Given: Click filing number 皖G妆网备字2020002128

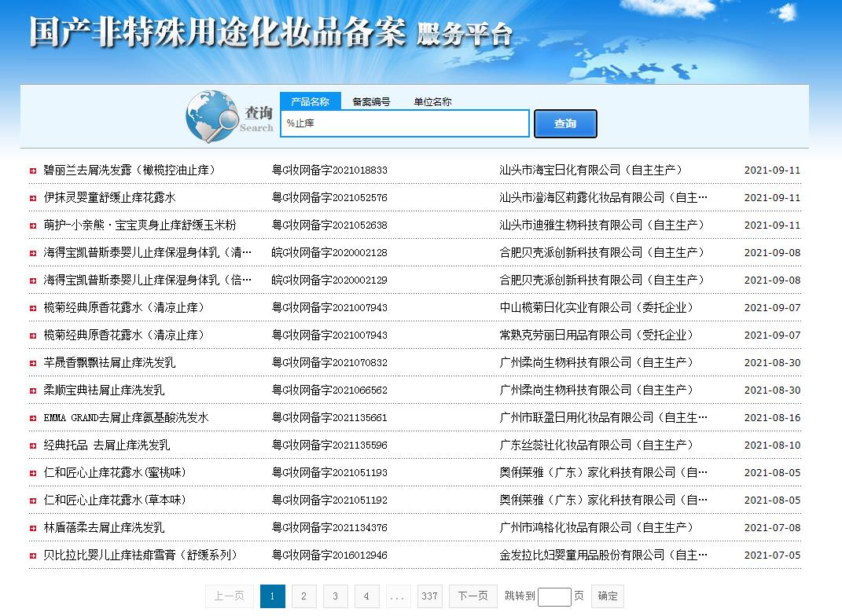Looking at the screenshot, I should 329,252.
